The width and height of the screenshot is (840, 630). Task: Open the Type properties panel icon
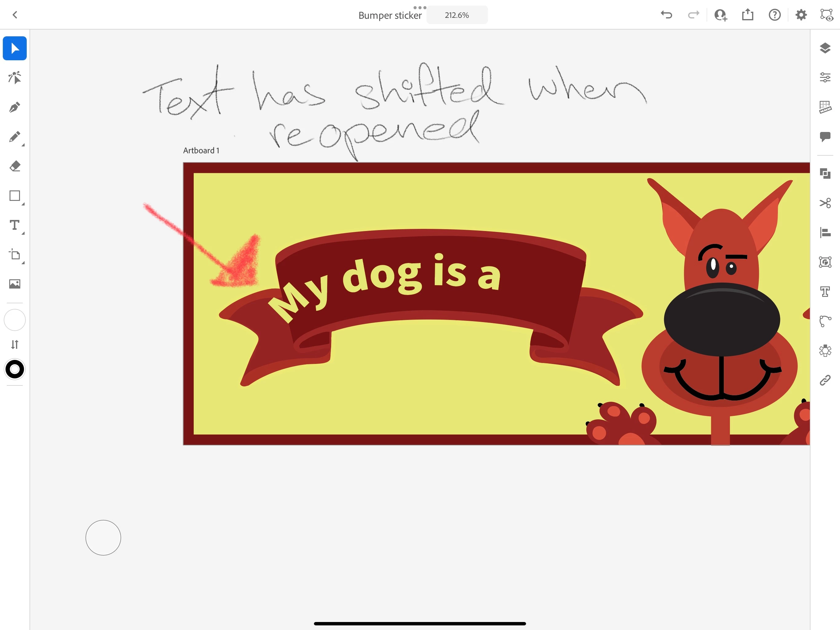[825, 291]
